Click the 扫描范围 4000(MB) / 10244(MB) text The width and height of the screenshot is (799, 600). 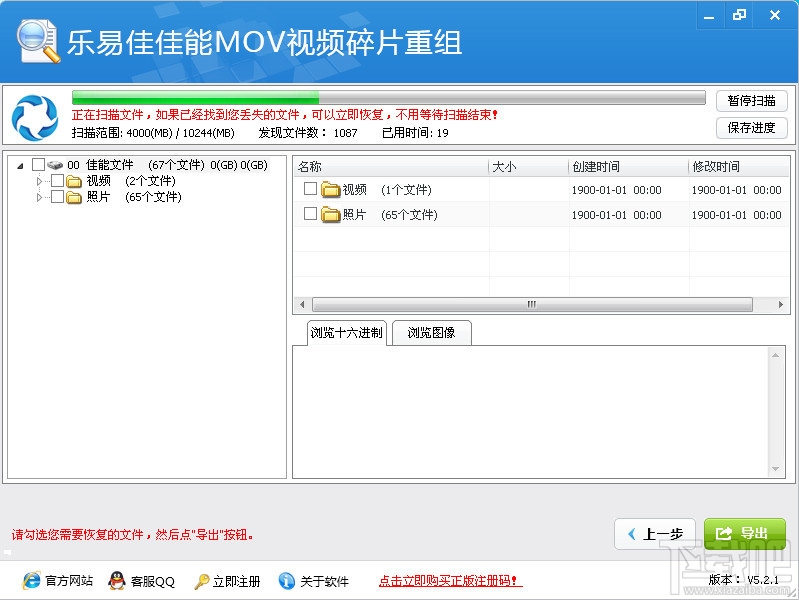click(x=153, y=133)
